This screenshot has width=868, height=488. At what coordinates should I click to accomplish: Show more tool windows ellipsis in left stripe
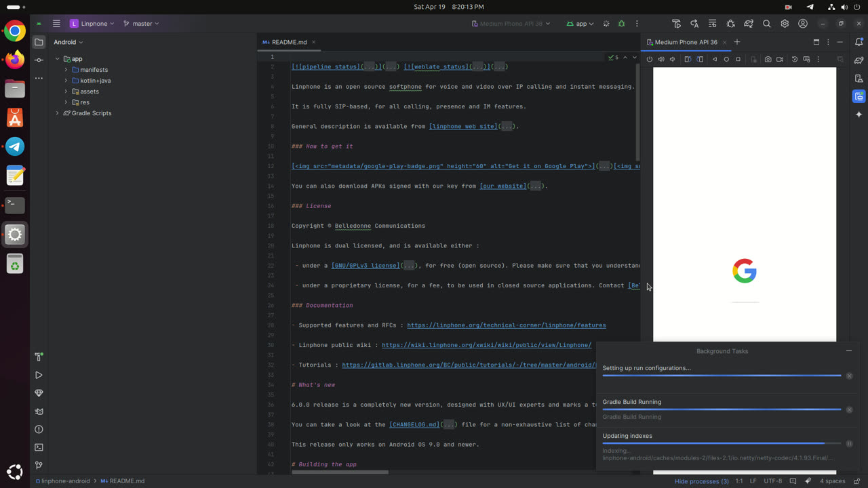coord(39,78)
